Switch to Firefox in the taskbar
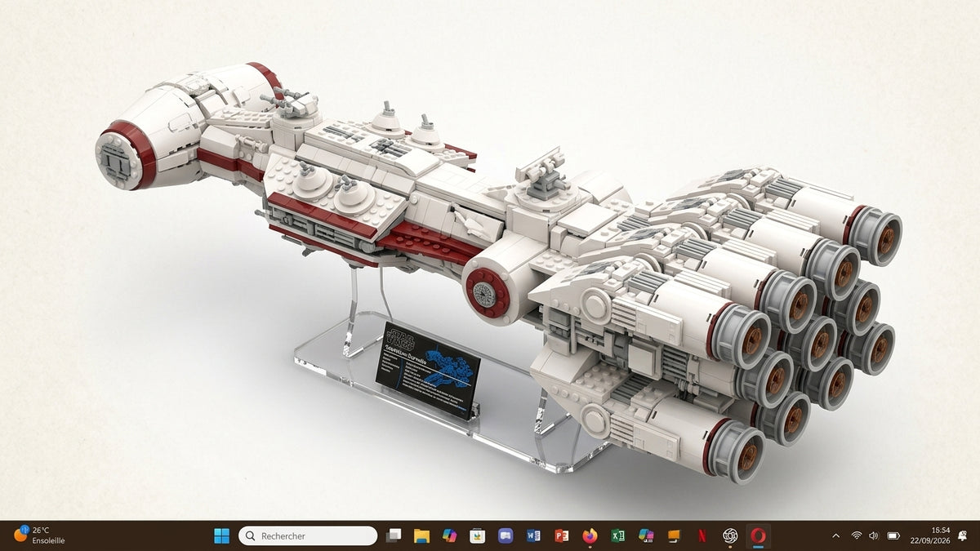980x551 pixels. 590,535
